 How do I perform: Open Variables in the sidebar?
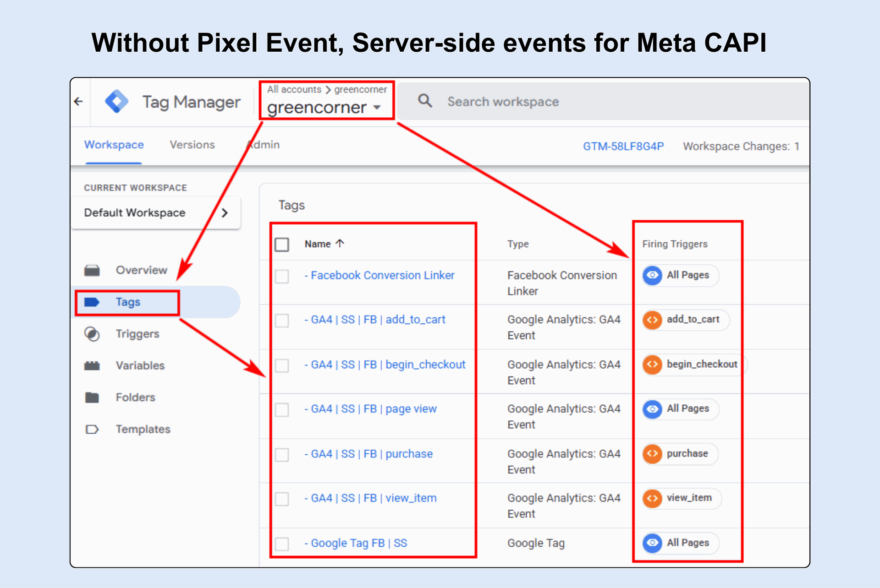tap(140, 365)
